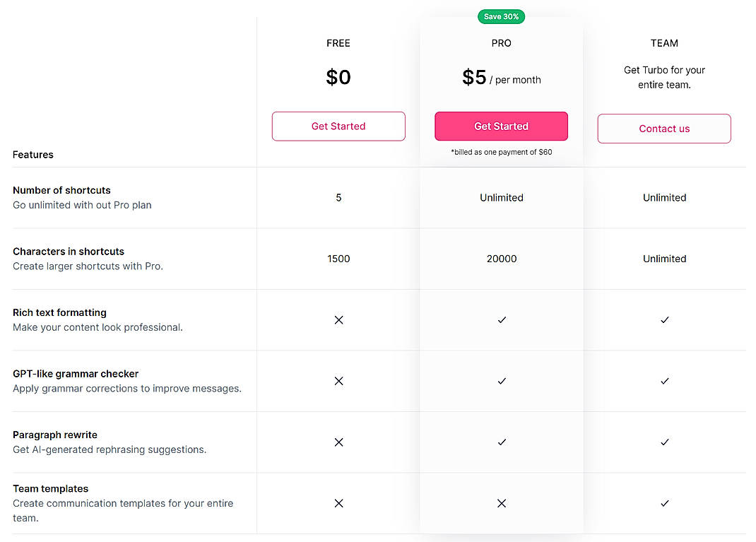Click Team's Unlimited number of shortcuts value
Image resolution: width=756 pixels, height=542 pixels.
(x=664, y=198)
